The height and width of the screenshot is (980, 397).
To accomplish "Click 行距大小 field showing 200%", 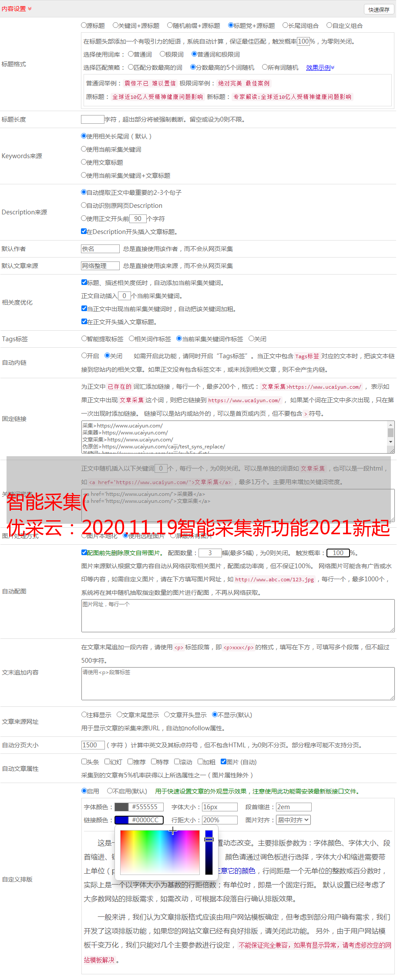I will (220, 820).
